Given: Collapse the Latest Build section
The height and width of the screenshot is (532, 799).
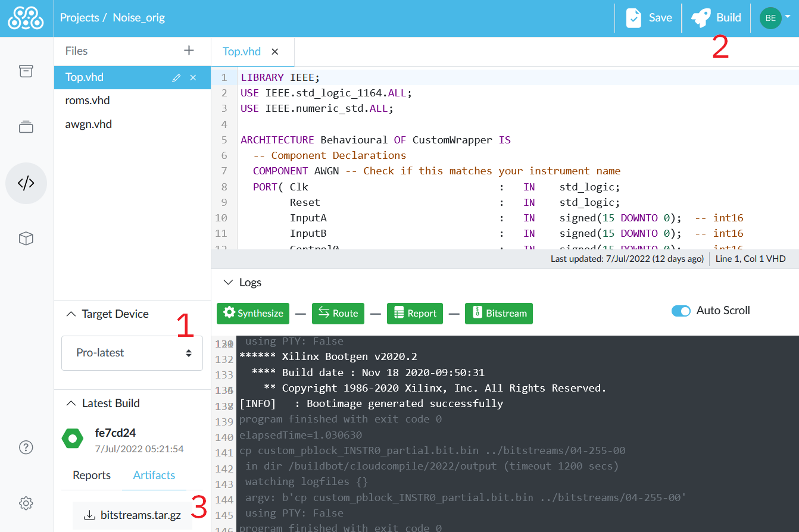Looking at the screenshot, I should (x=71, y=403).
